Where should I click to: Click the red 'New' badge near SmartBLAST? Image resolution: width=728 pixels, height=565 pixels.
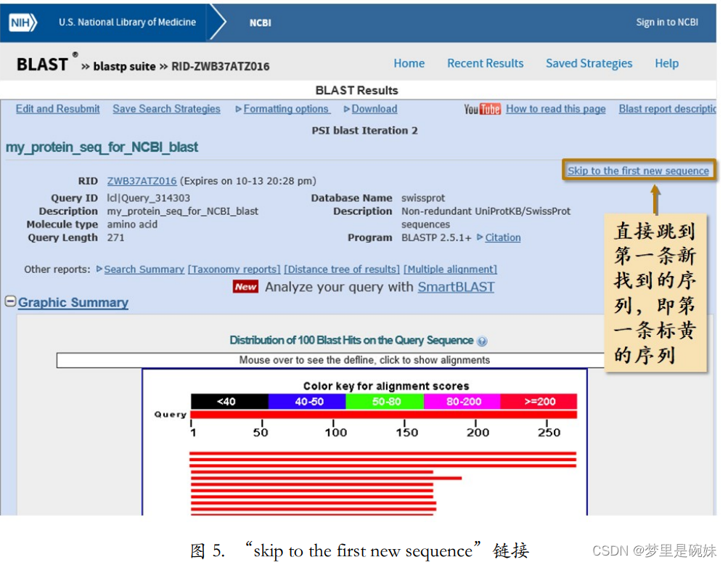pos(245,286)
